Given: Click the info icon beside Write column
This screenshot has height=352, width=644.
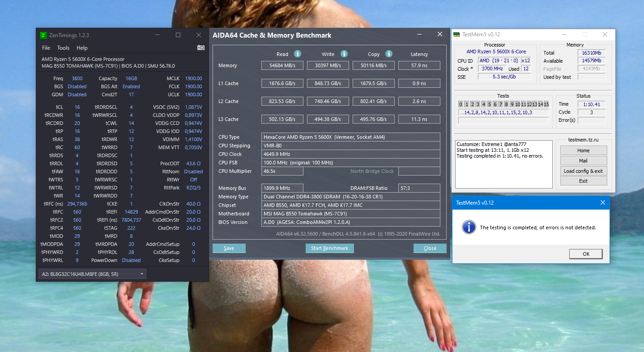Looking at the screenshot, I should click(344, 54).
